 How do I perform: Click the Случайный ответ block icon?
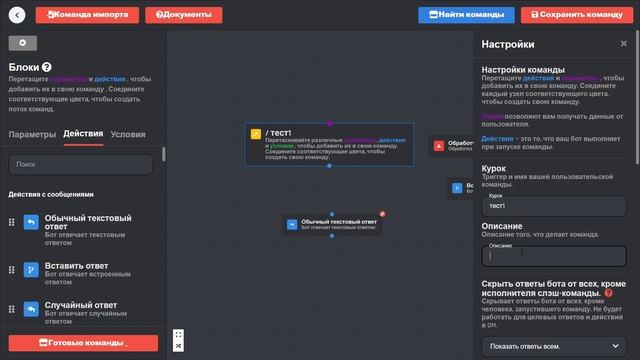(x=31, y=309)
